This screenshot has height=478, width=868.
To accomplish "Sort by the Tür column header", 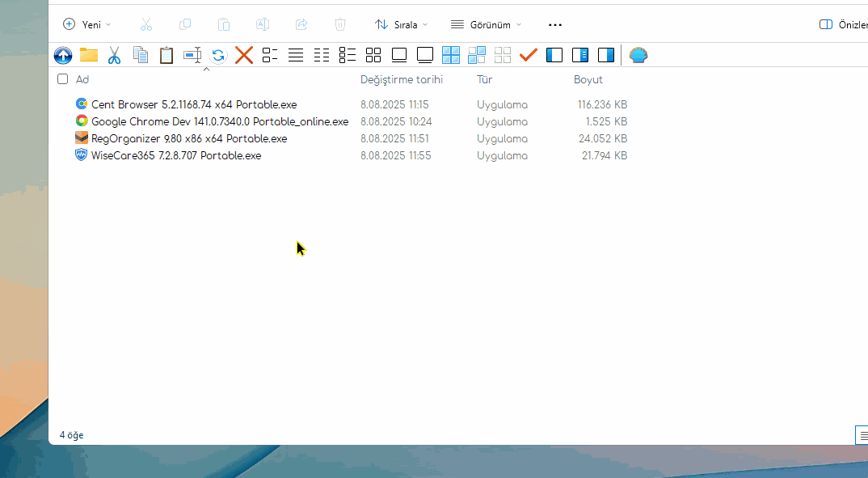I will (x=484, y=79).
